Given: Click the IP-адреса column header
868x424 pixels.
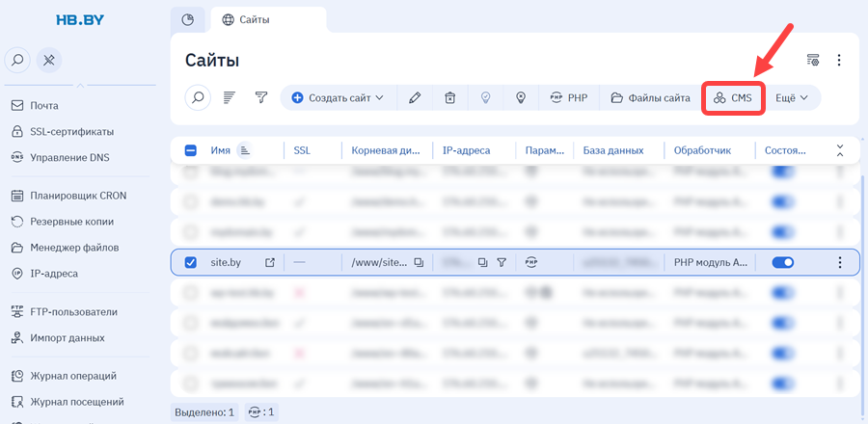Looking at the screenshot, I should click(466, 150).
